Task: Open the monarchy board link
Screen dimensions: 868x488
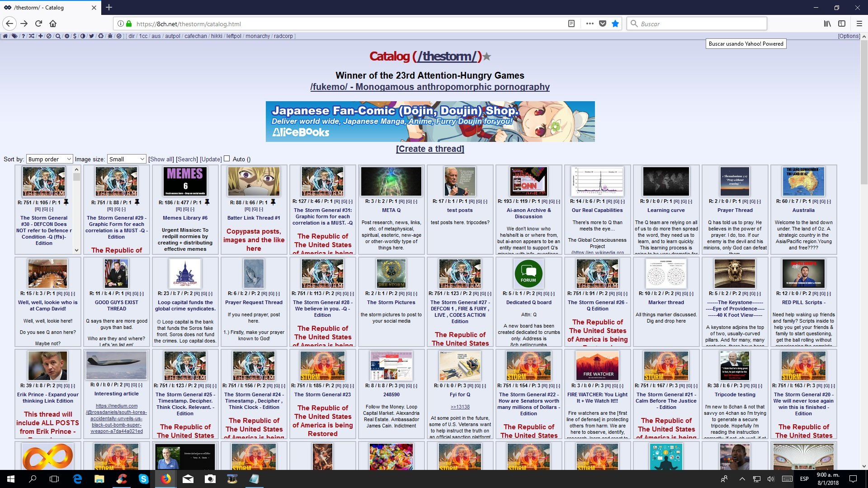Action: click(258, 36)
